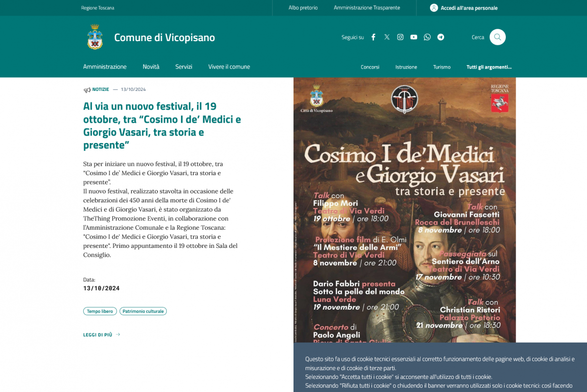Open the Novità menu item
Screen dimensions: 587x392
[151, 67]
